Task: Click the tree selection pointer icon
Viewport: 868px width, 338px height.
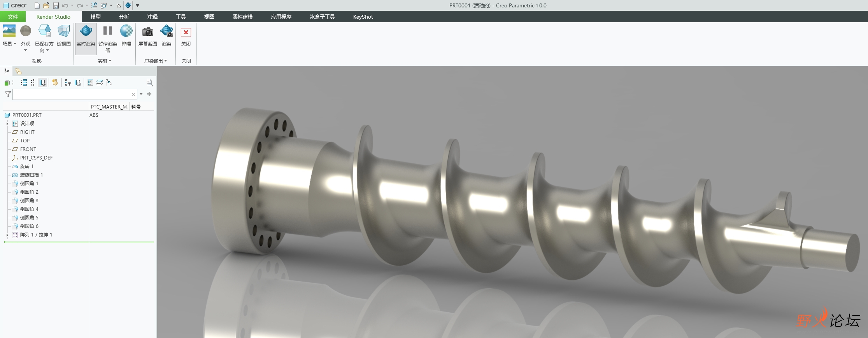Action: point(109,82)
